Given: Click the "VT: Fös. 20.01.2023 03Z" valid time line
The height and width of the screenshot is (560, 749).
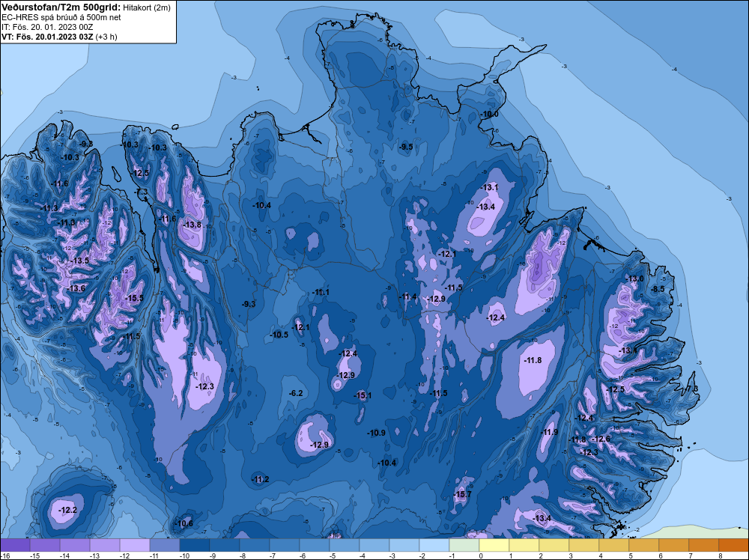Looking at the screenshot, I should 48,36.
